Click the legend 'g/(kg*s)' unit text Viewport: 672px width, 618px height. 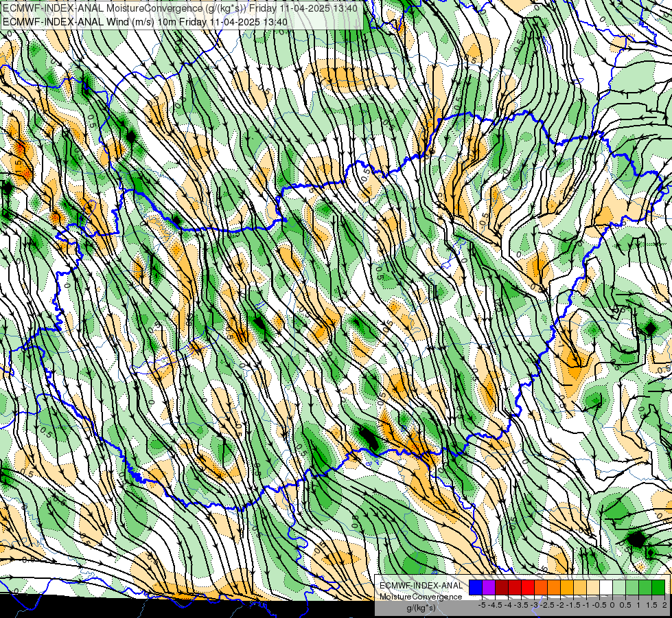click(x=421, y=608)
